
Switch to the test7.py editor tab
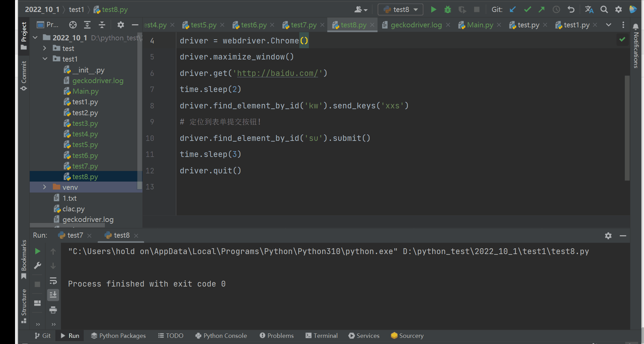click(x=303, y=25)
